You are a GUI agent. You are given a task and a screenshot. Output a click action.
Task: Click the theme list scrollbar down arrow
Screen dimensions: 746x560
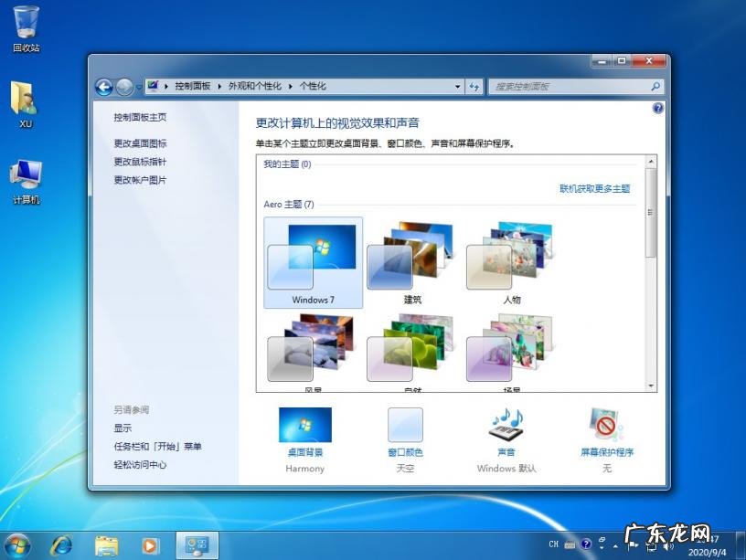(650, 386)
